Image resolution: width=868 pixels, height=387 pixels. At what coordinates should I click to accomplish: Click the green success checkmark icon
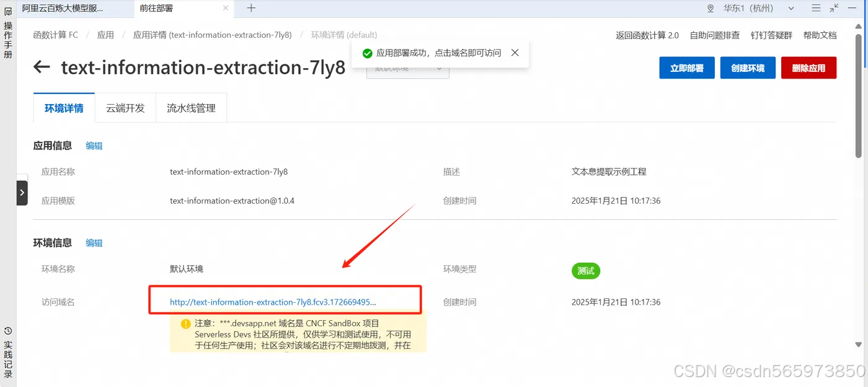coord(367,53)
